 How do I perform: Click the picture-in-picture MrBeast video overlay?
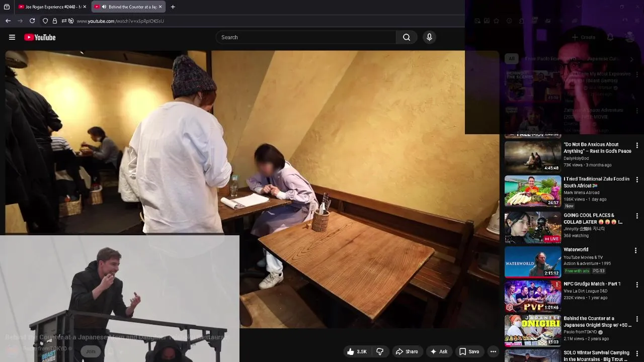(x=119, y=299)
